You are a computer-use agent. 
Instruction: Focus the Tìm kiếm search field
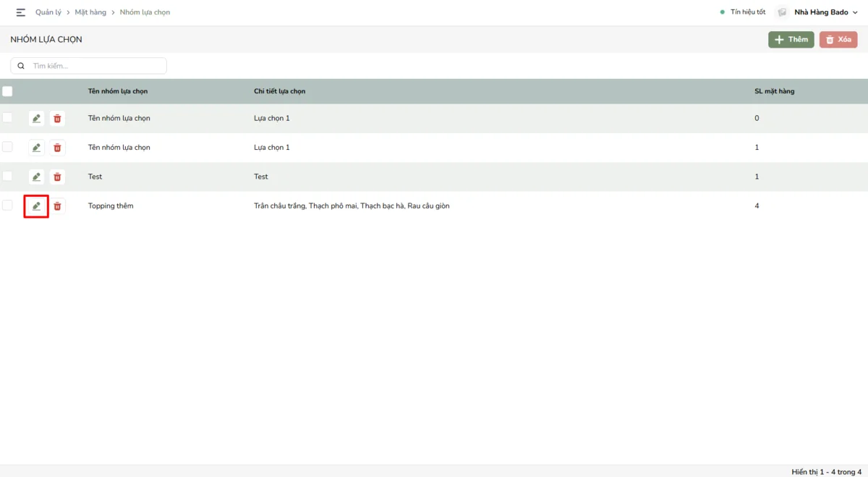[88, 66]
